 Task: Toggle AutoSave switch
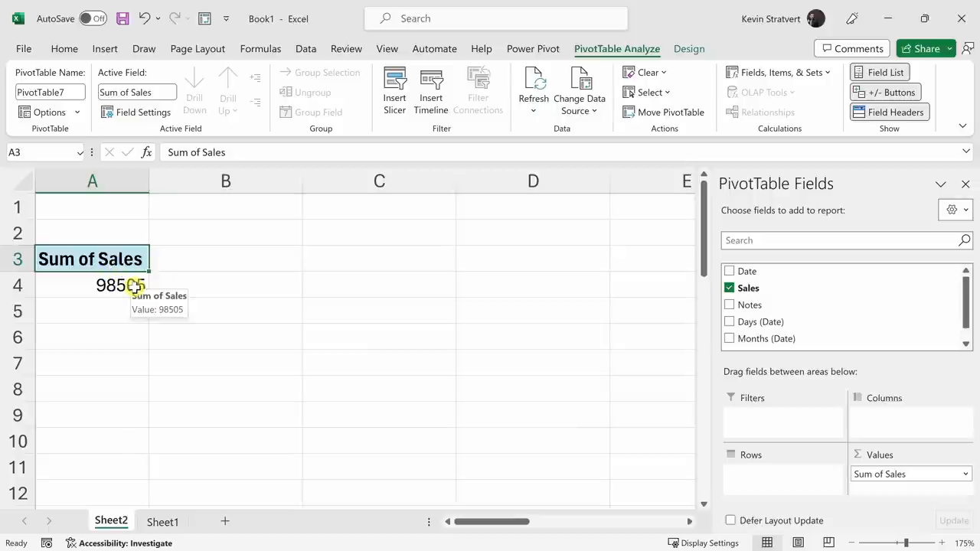click(93, 18)
